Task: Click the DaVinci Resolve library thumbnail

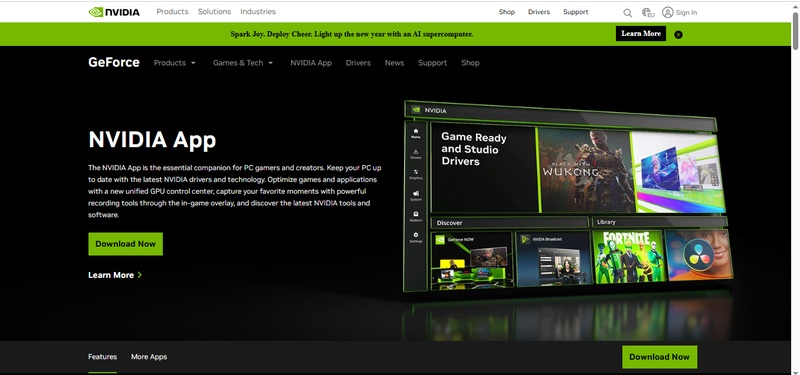Action: pyautogui.click(x=699, y=255)
